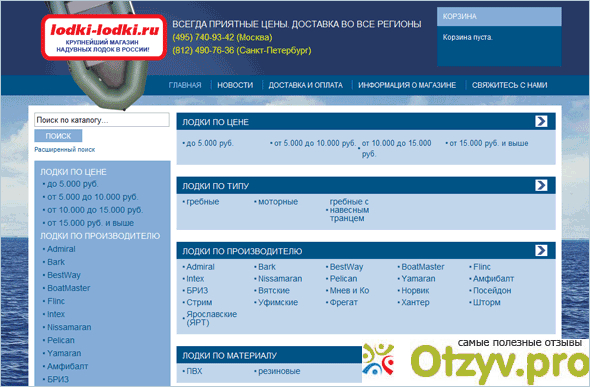Open the ГЛАВНАЯ menu item
Viewport: 590px width, 387px height.
[x=185, y=85]
